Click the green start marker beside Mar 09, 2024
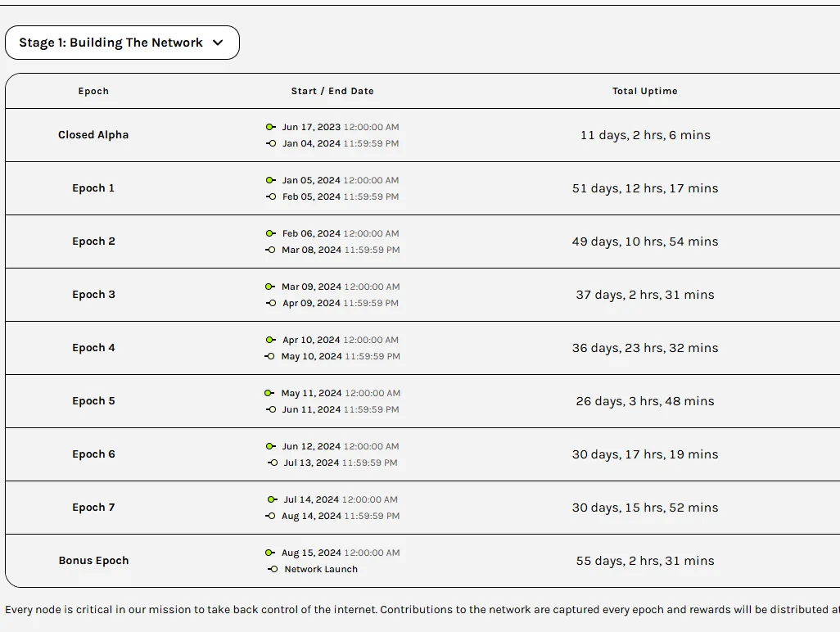840x632 pixels. (270, 287)
